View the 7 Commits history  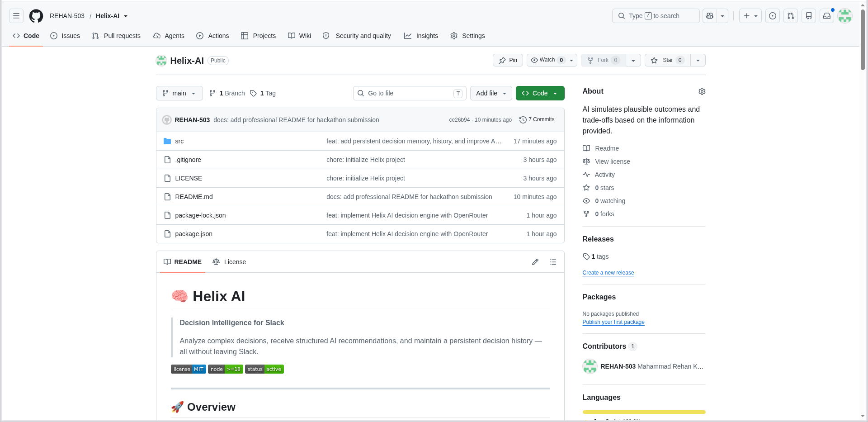pyautogui.click(x=537, y=120)
